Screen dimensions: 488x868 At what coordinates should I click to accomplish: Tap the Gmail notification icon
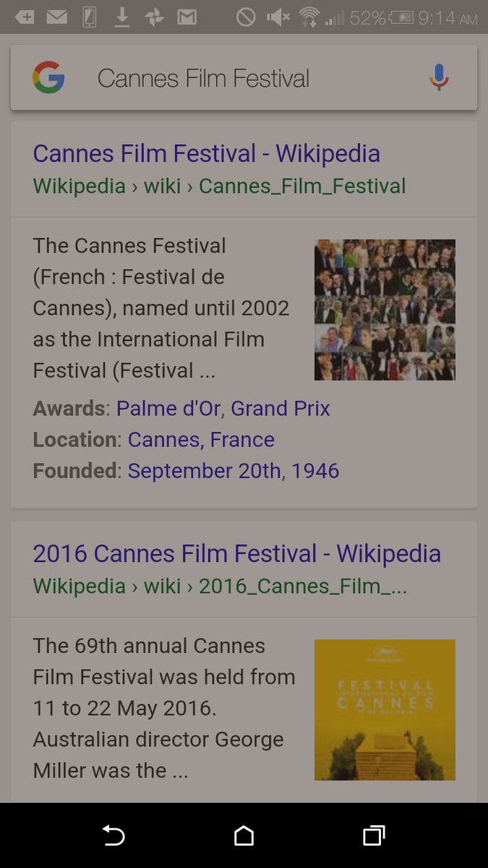tap(187, 17)
